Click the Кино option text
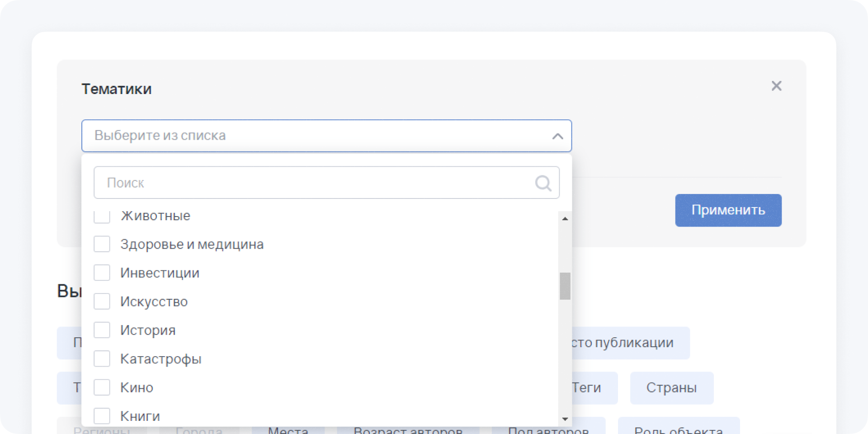The width and height of the screenshot is (868, 434). click(137, 387)
